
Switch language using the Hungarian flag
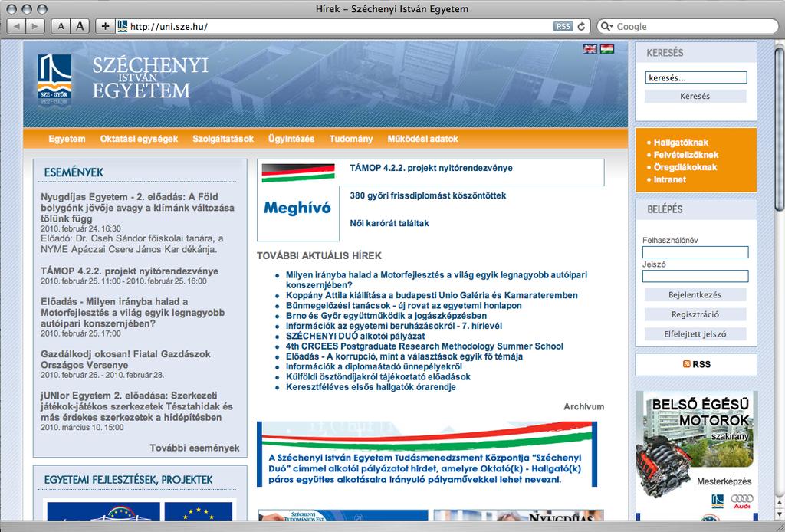click(x=607, y=49)
